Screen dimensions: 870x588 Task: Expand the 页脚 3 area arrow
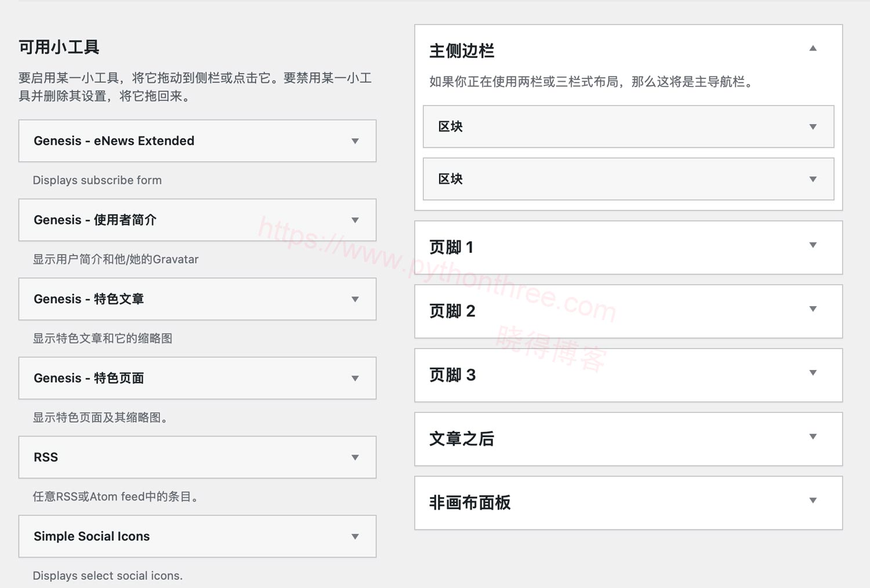click(x=813, y=372)
